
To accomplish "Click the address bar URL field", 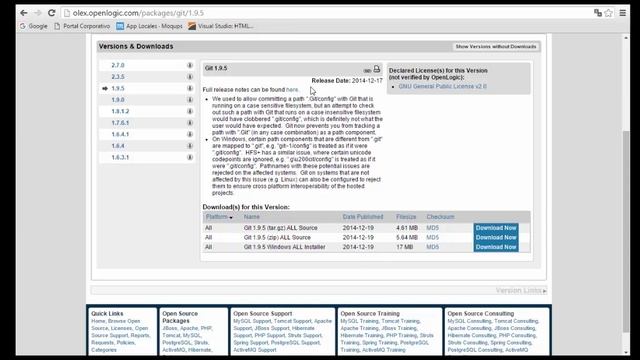I will tap(327, 13).
